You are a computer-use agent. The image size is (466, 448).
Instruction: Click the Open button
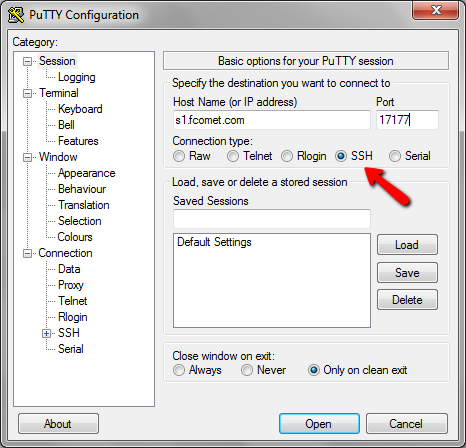click(319, 424)
